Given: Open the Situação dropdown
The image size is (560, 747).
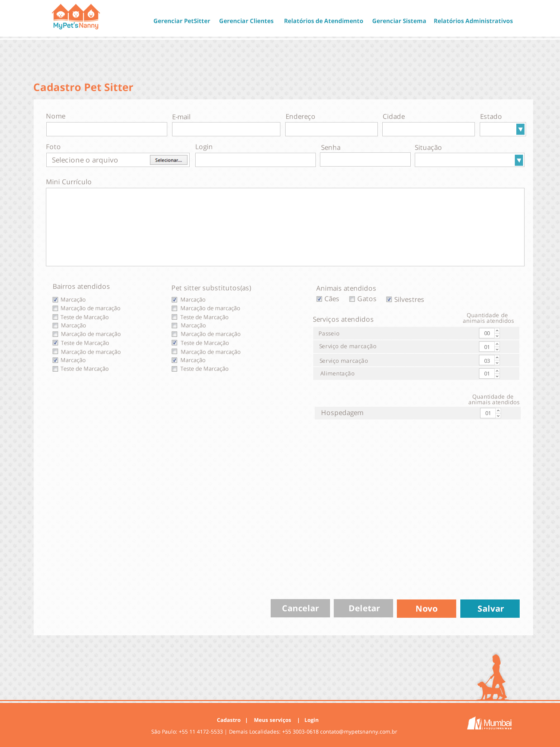Looking at the screenshot, I should pos(519,160).
